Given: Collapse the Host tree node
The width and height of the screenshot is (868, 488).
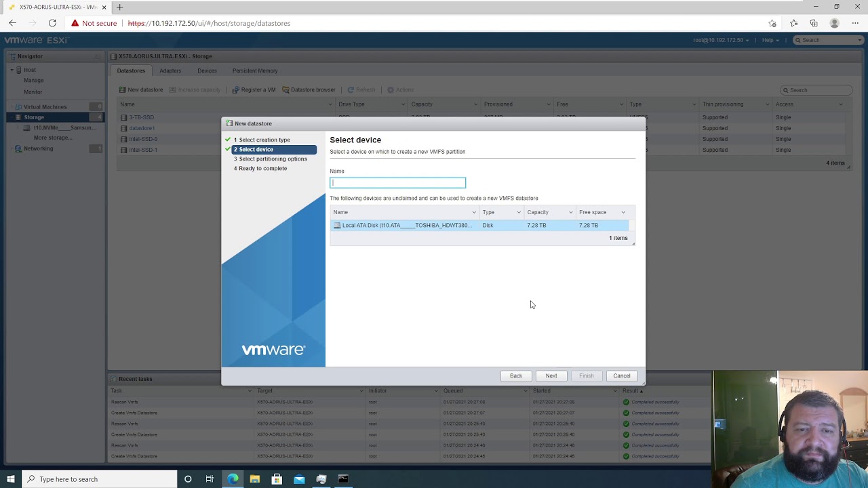Looking at the screenshot, I should (x=12, y=70).
